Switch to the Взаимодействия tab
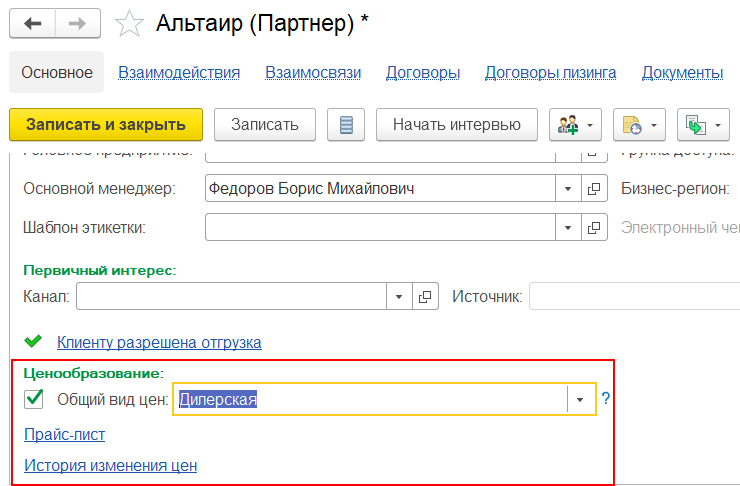This screenshot has width=740, height=486. click(x=179, y=72)
